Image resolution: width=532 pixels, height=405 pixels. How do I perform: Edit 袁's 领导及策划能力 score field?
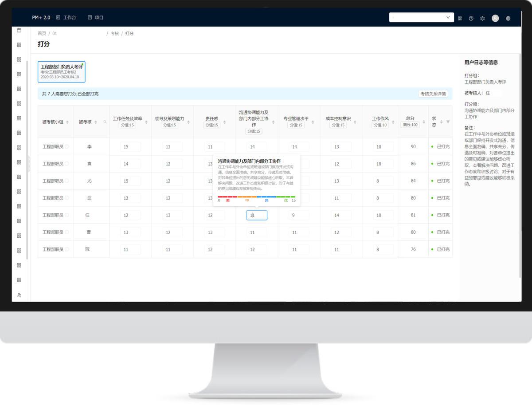[x=172, y=164]
